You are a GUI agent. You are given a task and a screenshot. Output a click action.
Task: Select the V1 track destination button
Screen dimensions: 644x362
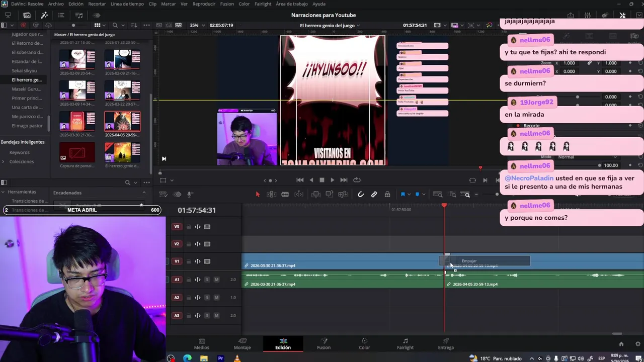(177, 261)
